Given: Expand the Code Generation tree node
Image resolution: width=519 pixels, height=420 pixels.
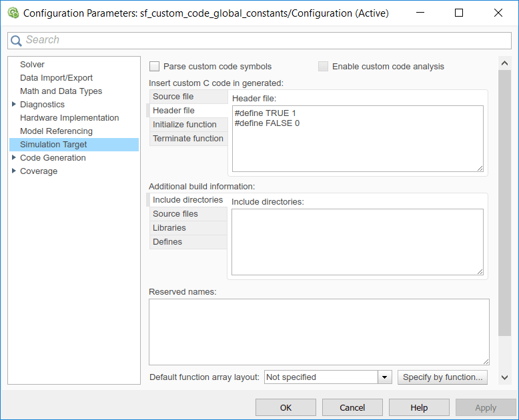Looking at the screenshot, I should (x=13, y=157).
